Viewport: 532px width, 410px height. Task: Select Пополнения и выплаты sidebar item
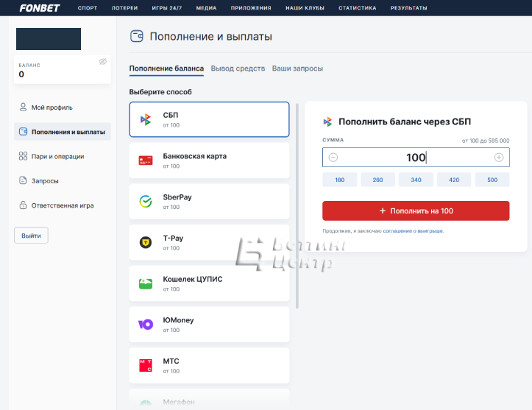(x=63, y=132)
